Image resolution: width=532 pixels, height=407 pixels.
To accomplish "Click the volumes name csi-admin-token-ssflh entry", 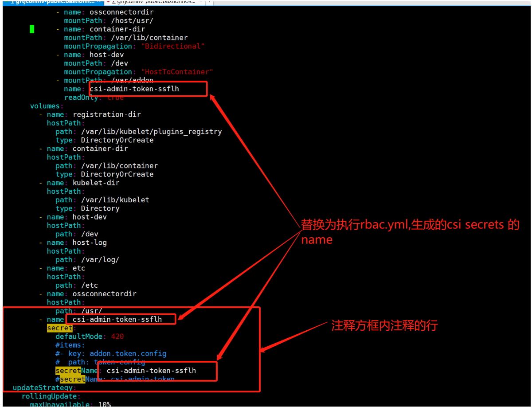I will [117, 319].
